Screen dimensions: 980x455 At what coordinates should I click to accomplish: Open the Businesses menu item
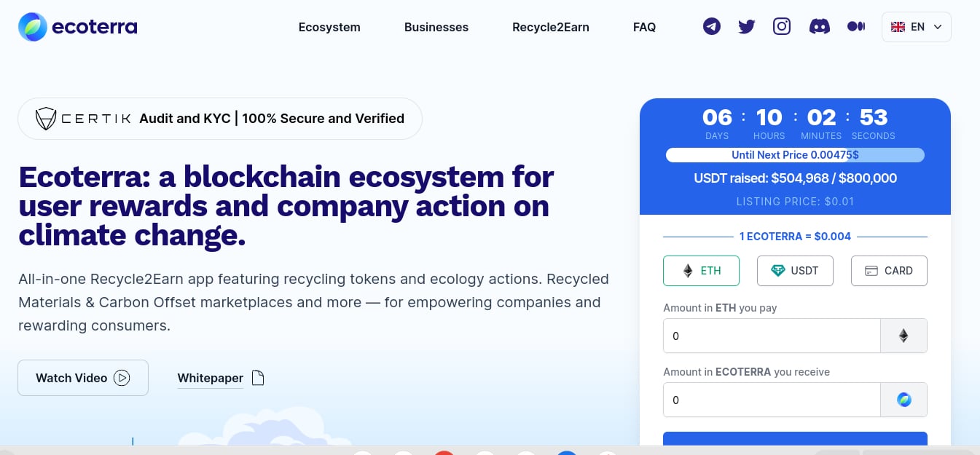pos(436,27)
